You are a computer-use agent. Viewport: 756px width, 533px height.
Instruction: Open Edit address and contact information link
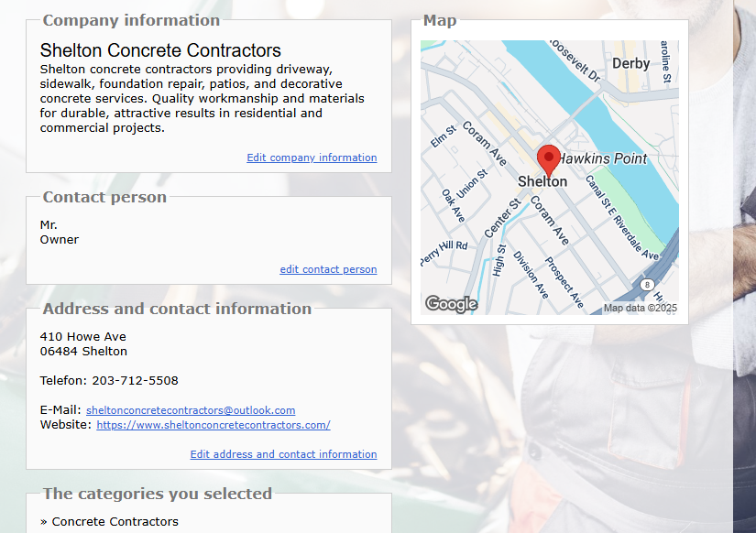click(x=283, y=454)
